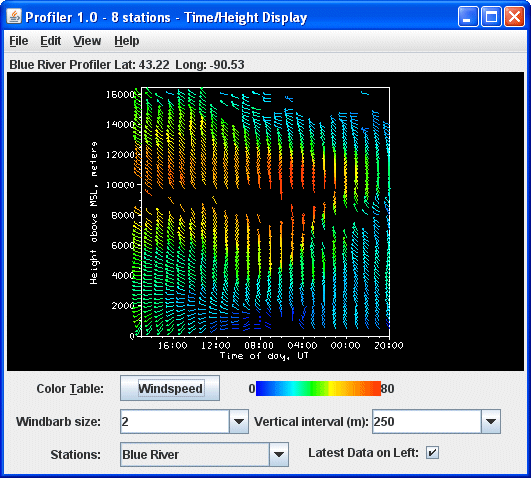Open the Edit menu
The image size is (531, 478).
[x=50, y=41]
